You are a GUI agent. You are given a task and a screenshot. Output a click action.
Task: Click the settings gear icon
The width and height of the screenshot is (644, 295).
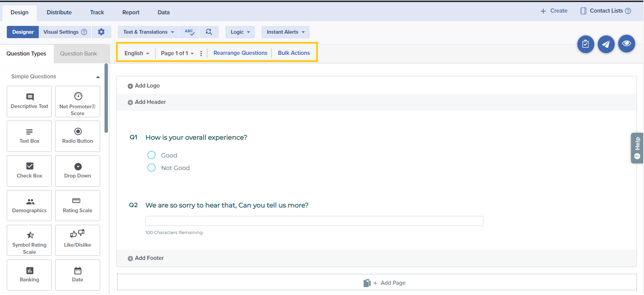(x=101, y=32)
